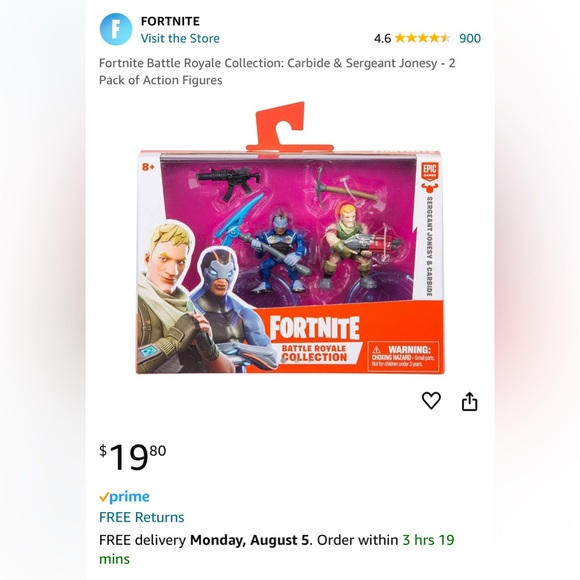Click the 4.6 rating number
This screenshot has height=580, width=580.
tap(382, 38)
